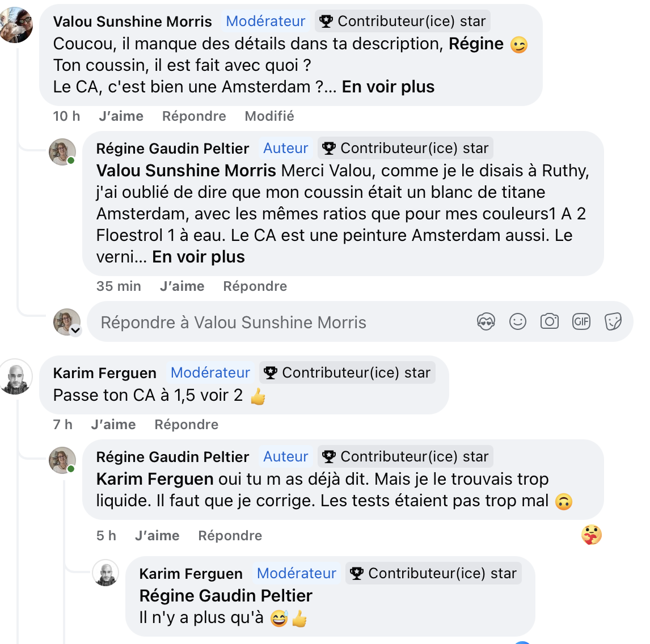Expand Régine's reply with En voir plus
The width and height of the screenshot is (650, 644).
point(199,257)
